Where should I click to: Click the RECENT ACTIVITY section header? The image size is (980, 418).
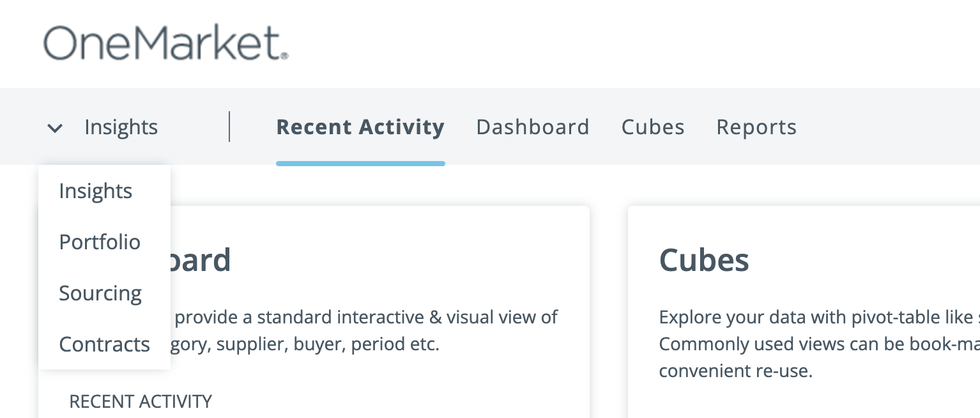tap(140, 401)
